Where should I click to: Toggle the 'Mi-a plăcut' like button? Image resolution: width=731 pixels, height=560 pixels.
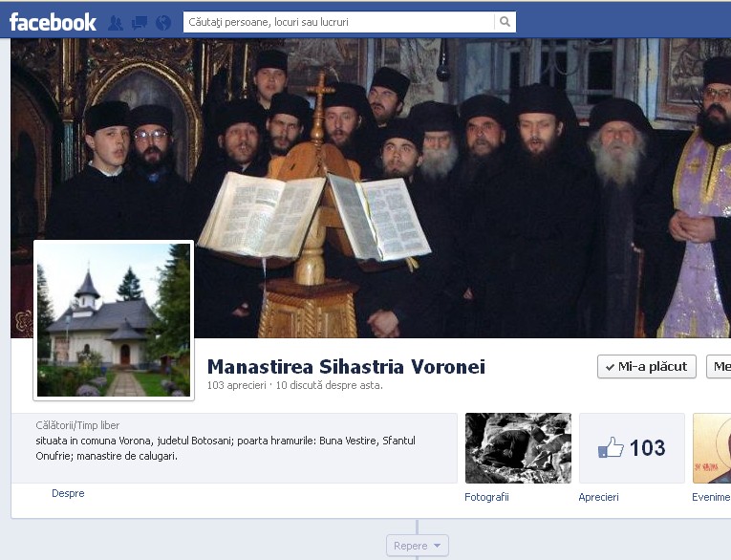tap(646, 366)
